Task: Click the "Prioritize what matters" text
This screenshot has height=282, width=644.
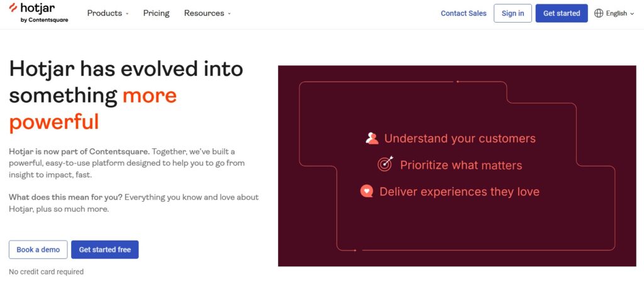Action: point(461,165)
